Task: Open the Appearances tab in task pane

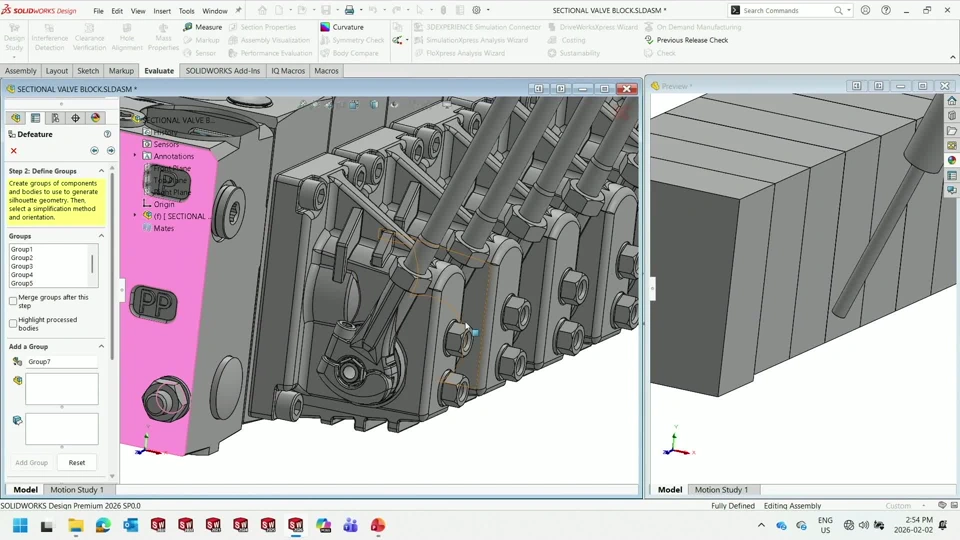Action: pos(952,160)
